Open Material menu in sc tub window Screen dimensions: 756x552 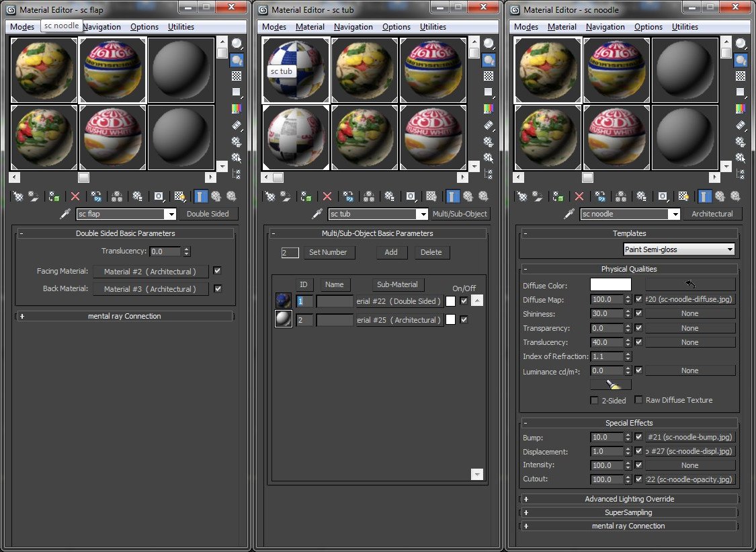point(310,26)
